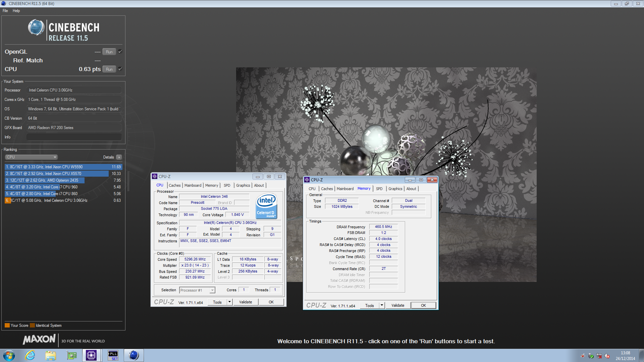Click OK in right CPU-Z window
The height and width of the screenshot is (362, 644).
click(423, 305)
